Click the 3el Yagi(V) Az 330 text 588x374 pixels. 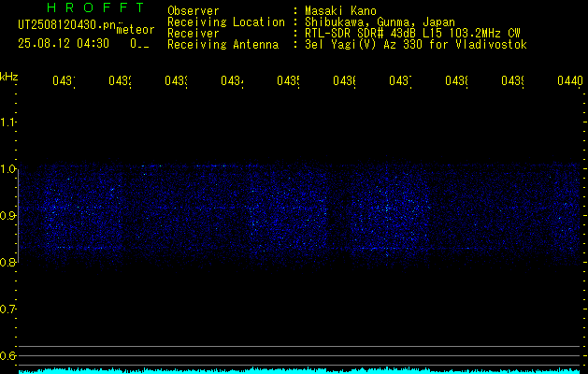point(416,45)
